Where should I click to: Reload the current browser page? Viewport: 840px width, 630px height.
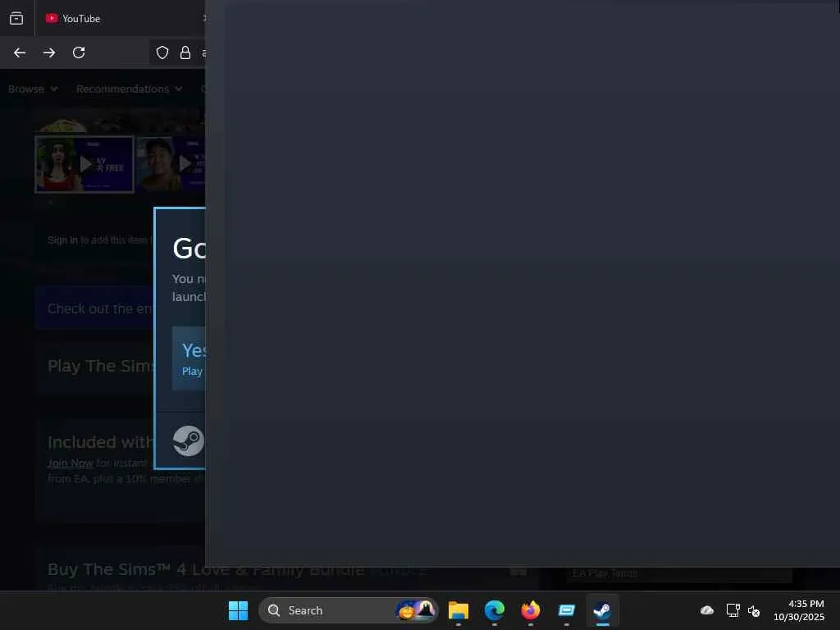pyautogui.click(x=79, y=52)
